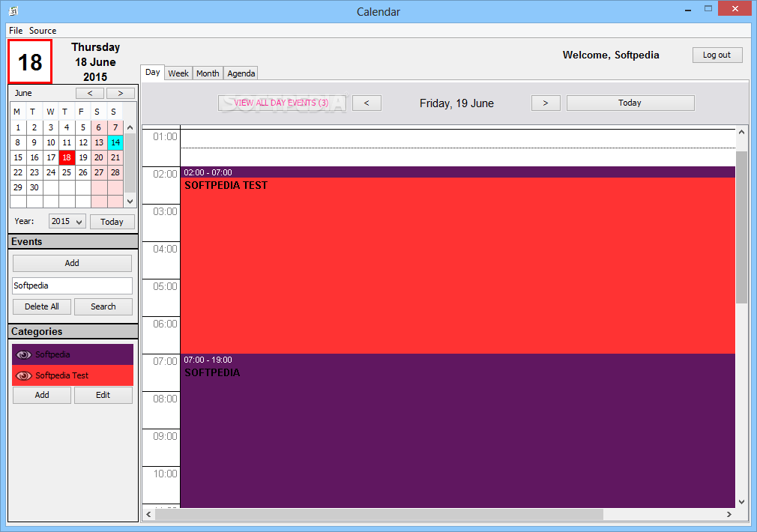
Task: Click the 01:00 time slot row
Action: [x=458, y=148]
